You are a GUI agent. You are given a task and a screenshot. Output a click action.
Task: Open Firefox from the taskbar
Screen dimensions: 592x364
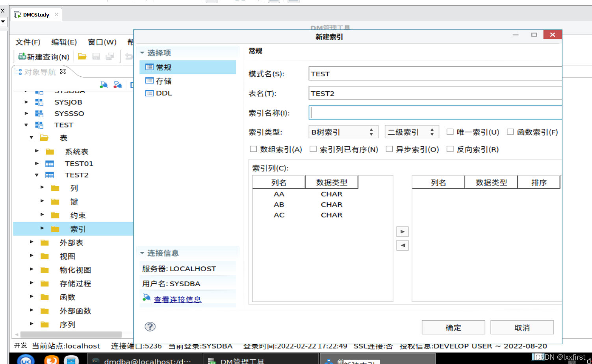pos(51,359)
